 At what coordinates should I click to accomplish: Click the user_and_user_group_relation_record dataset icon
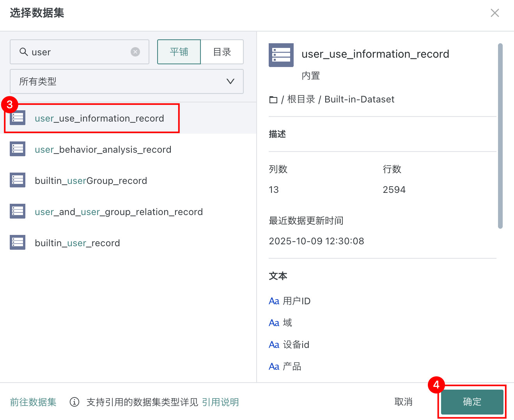(18, 211)
